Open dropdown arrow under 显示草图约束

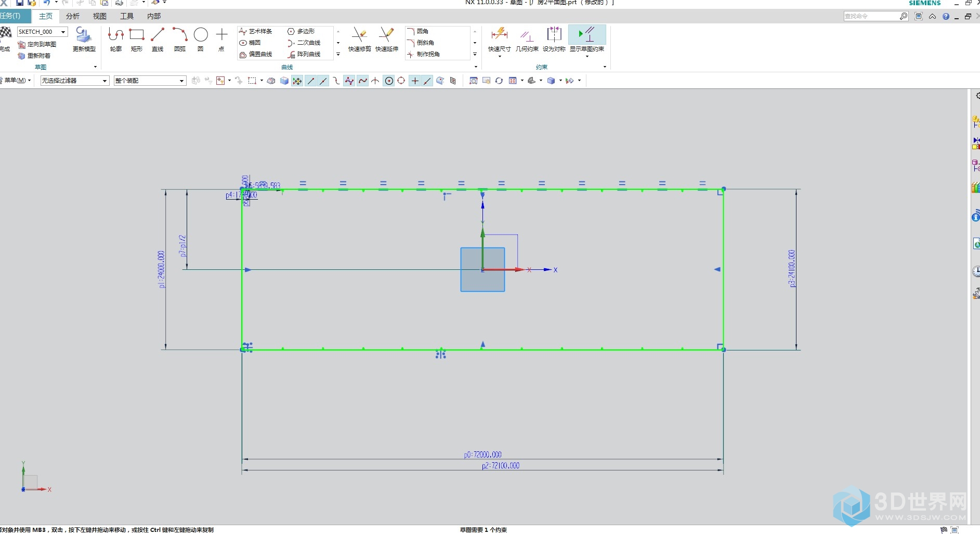pos(587,56)
